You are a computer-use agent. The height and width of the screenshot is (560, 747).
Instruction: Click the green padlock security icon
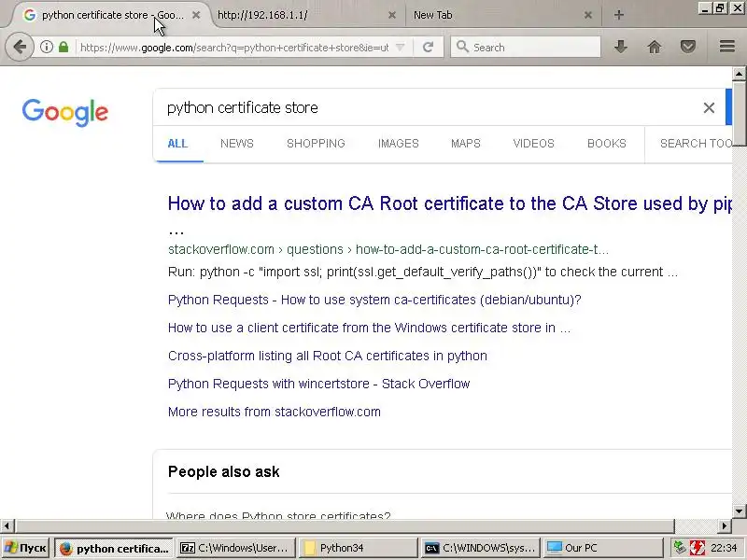click(x=63, y=47)
